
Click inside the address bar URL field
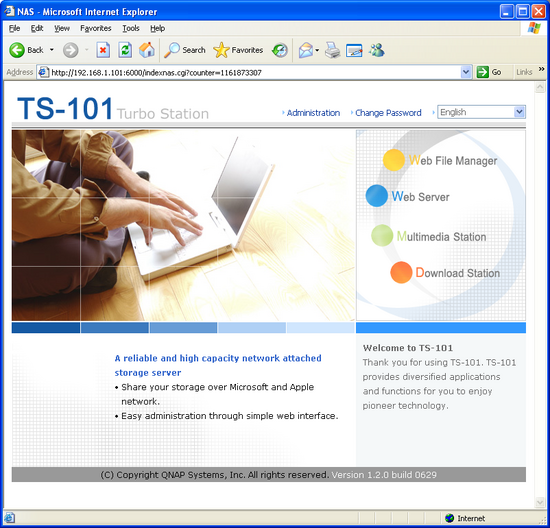click(255, 73)
